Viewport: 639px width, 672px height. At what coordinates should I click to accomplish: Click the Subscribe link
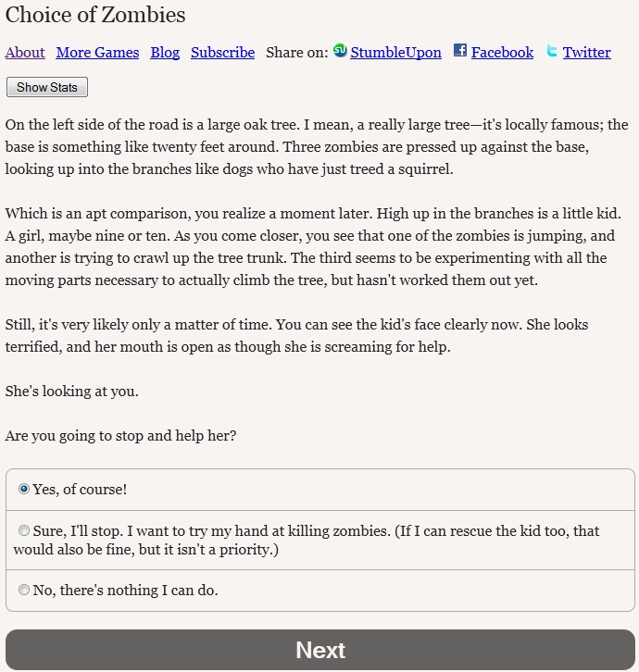coord(222,53)
